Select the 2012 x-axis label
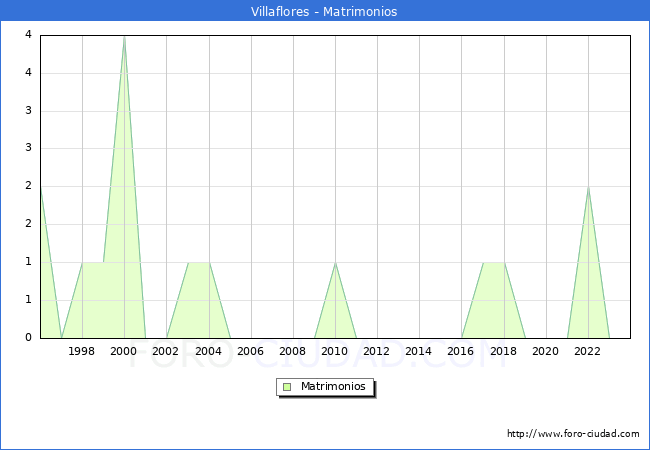 click(376, 351)
